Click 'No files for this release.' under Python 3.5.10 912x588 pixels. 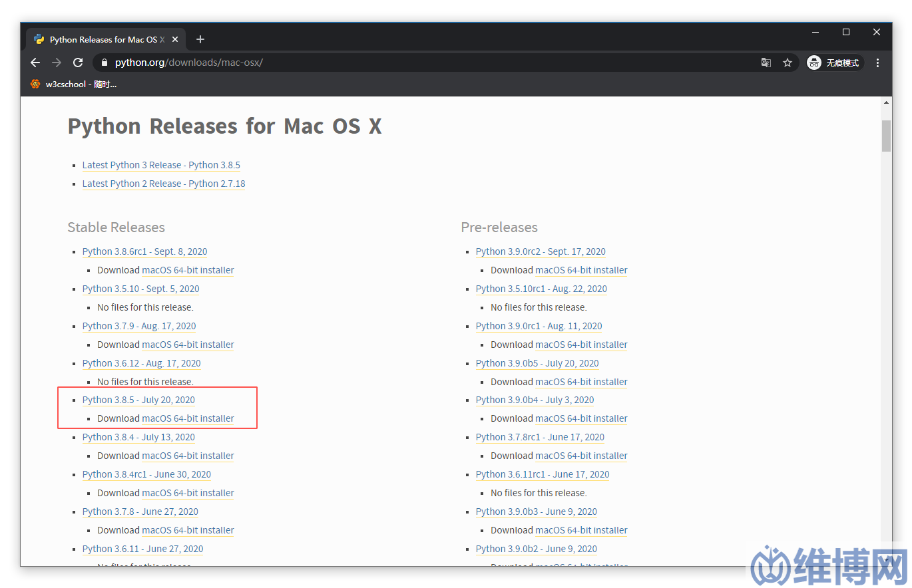click(x=145, y=307)
